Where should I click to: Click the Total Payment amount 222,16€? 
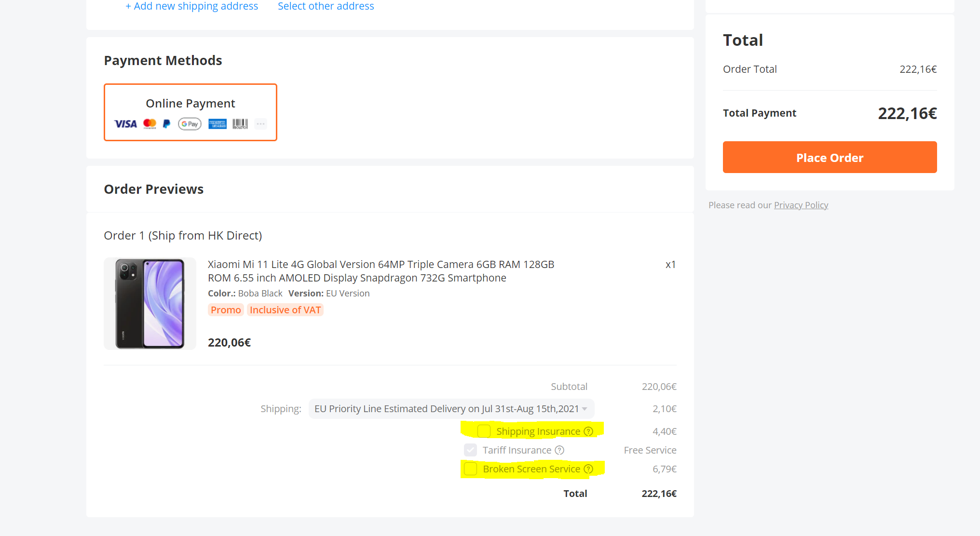907,113
